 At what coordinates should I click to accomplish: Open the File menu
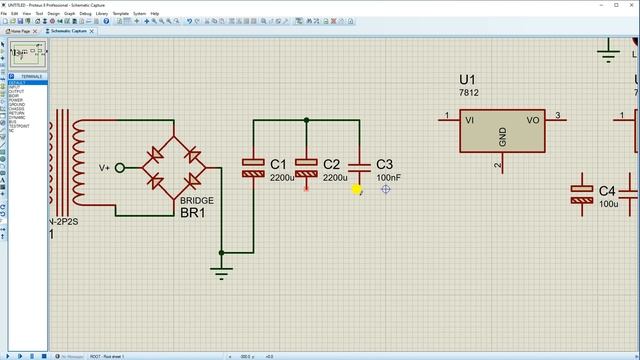click(4, 13)
